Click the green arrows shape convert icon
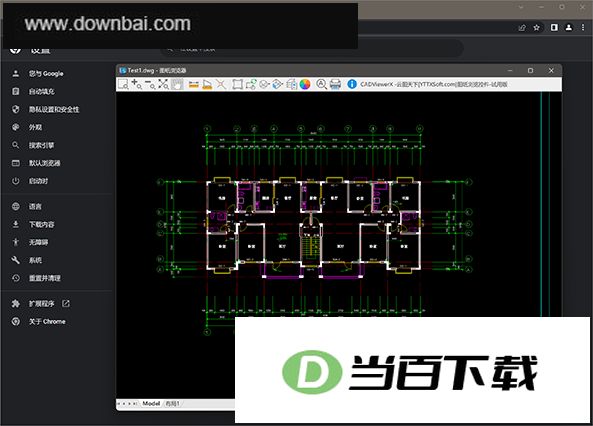This screenshot has width=593, height=426. pyautogui.click(x=251, y=84)
